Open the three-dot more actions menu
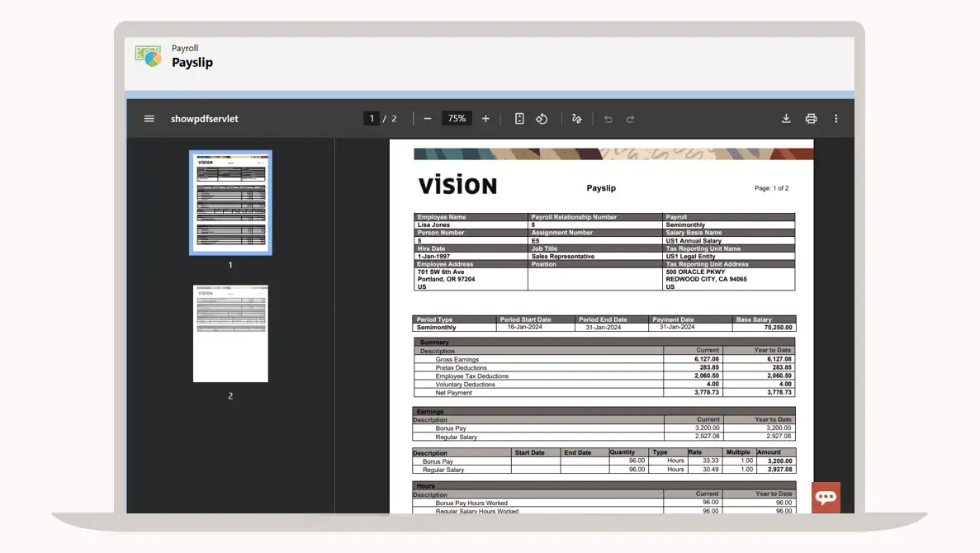The height and width of the screenshot is (553, 980). point(836,119)
